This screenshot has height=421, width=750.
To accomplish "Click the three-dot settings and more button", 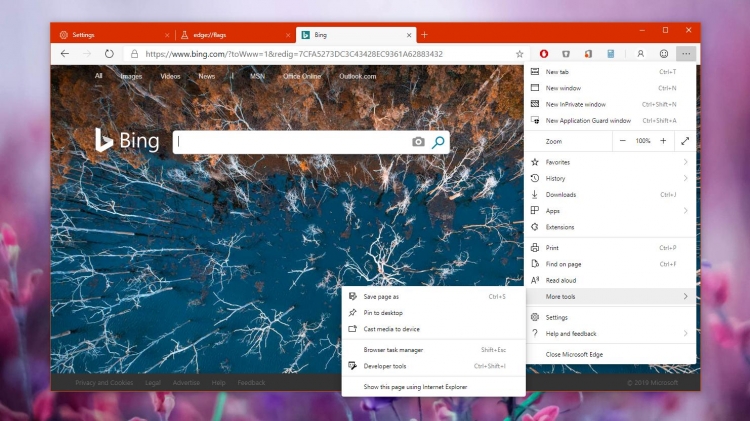I will pyautogui.click(x=686, y=54).
